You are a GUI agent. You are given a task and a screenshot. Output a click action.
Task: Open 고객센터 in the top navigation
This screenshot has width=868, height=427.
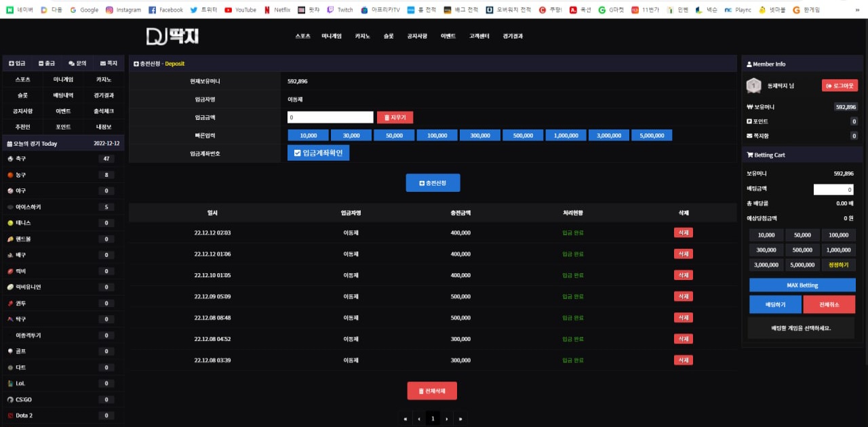pos(479,36)
